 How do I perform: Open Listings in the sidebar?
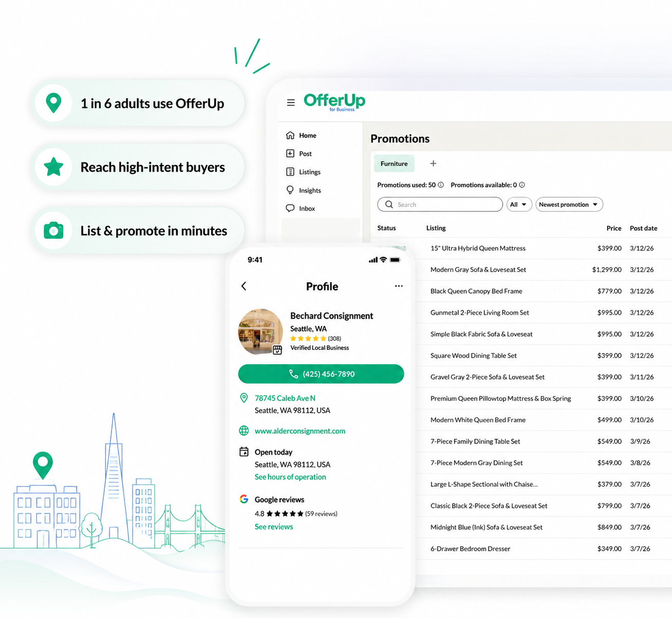coord(310,172)
